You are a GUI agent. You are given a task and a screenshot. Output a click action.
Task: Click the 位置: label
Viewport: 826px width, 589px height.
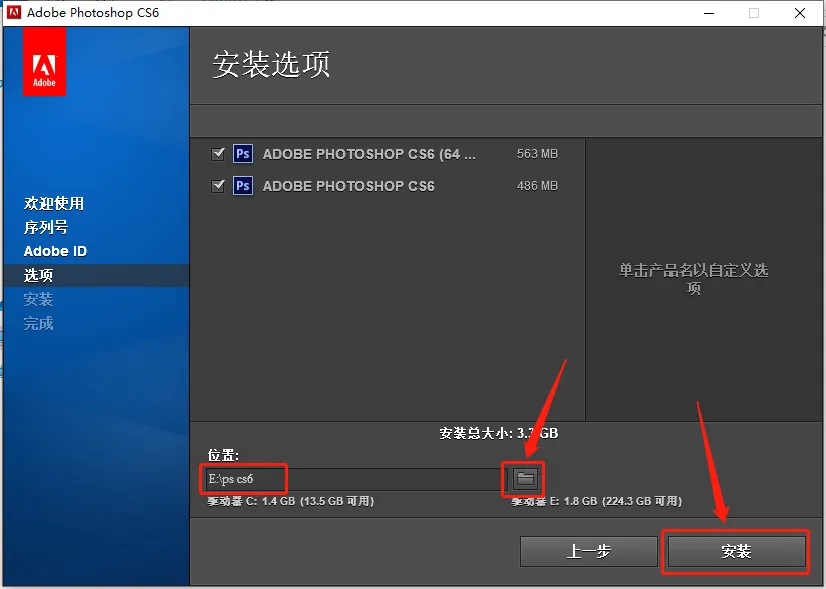point(223,455)
